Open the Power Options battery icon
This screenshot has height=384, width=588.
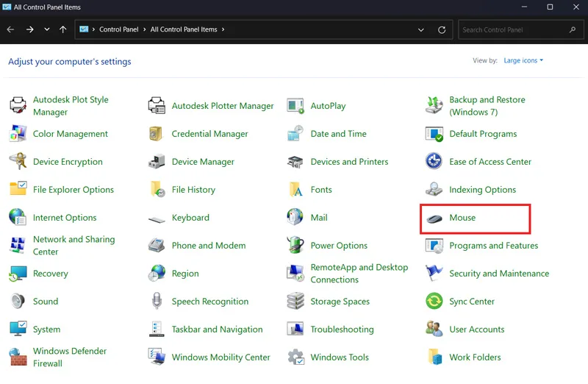[x=295, y=246]
